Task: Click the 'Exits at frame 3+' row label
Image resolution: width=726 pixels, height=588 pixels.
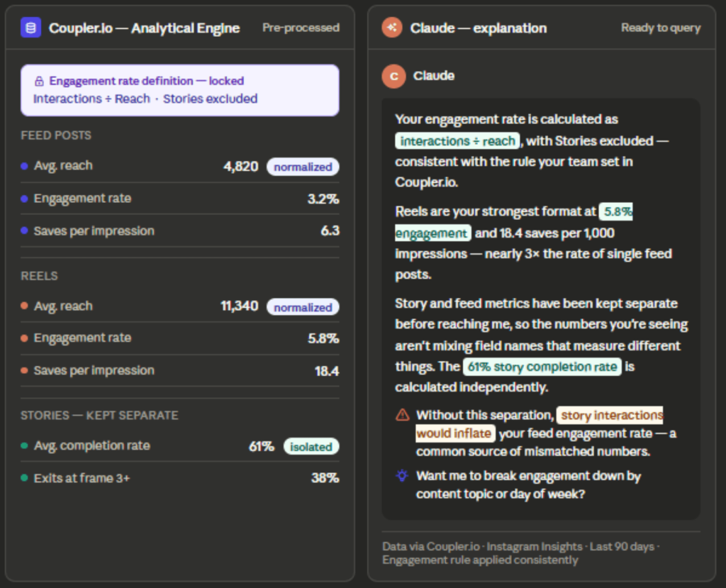Action: pyautogui.click(x=82, y=478)
